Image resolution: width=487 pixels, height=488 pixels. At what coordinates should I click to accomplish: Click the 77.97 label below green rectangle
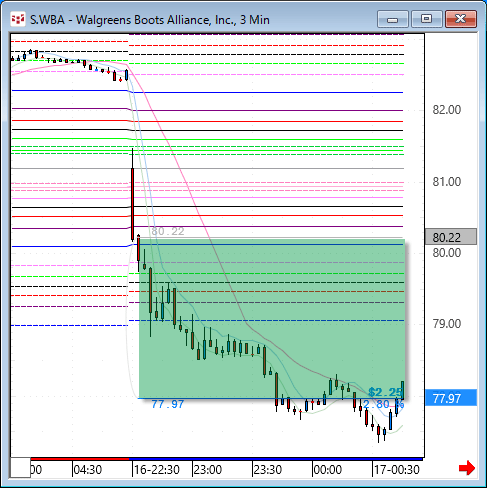tap(168, 404)
